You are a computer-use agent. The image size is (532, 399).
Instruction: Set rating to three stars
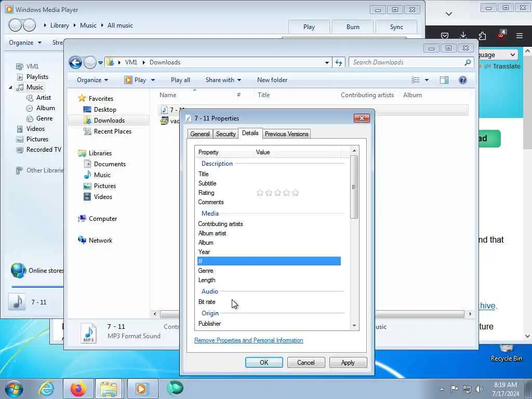(277, 193)
